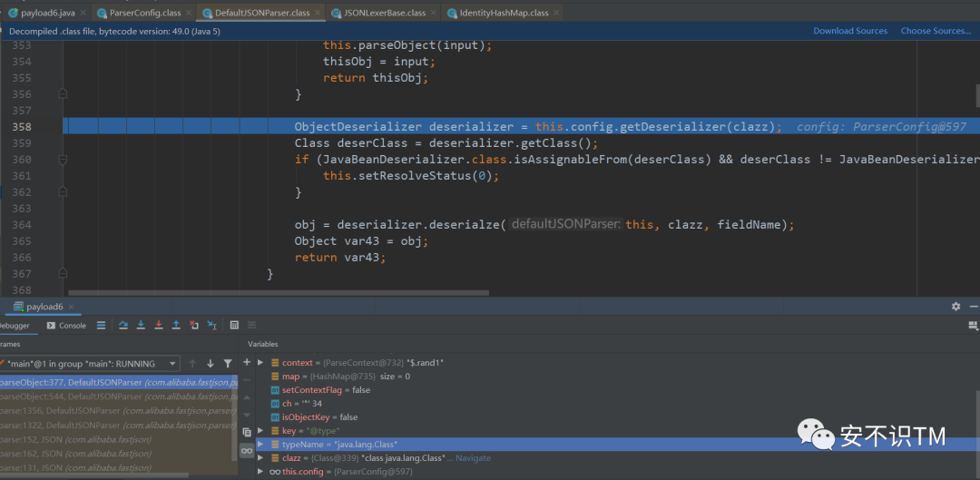Toggle the show watches glasses button
The height and width of the screenshot is (480, 980).
tap(247, 451)
